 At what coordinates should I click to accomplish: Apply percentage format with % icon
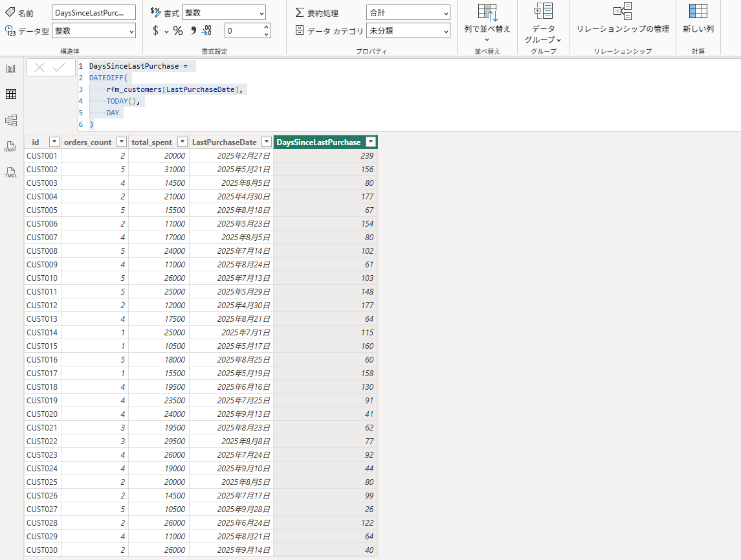click(178, 30)
